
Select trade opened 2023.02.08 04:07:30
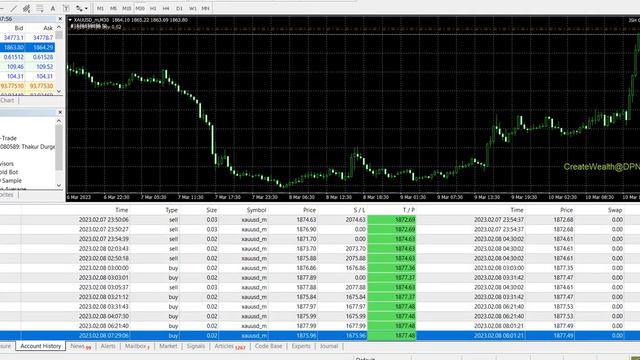(320, 316)
